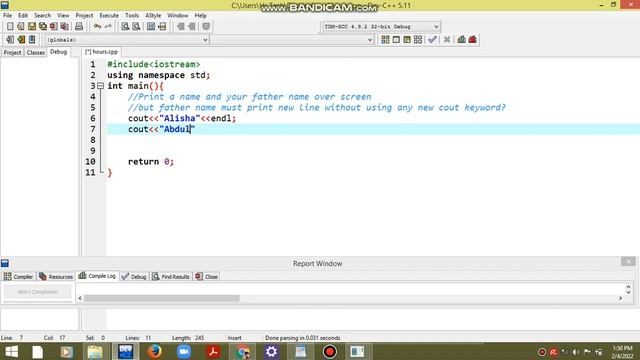Click the Save All toolbar icon
The height and width of the screenshot is (360, 640).
[x=42, y=27]
